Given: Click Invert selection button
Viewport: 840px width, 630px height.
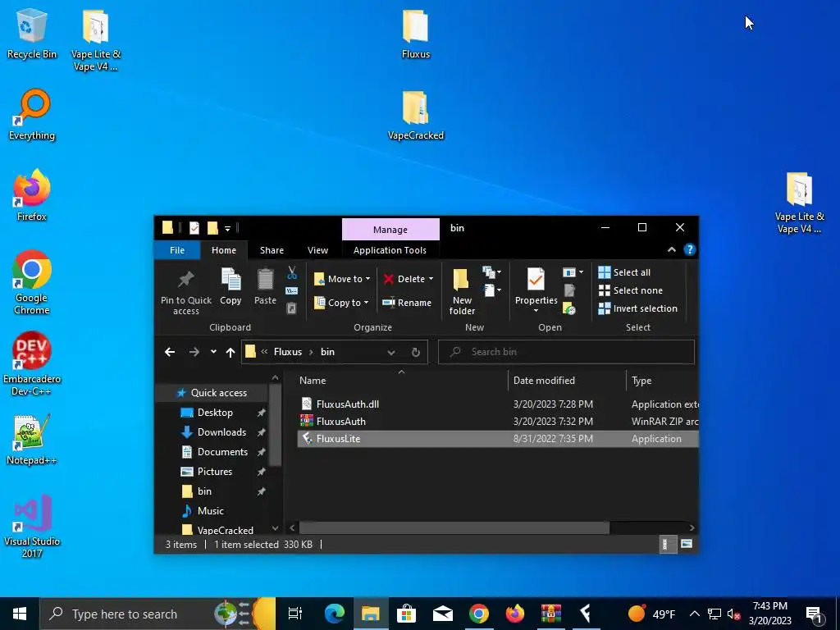Looking at the screenshot, I should click(637, 308).
